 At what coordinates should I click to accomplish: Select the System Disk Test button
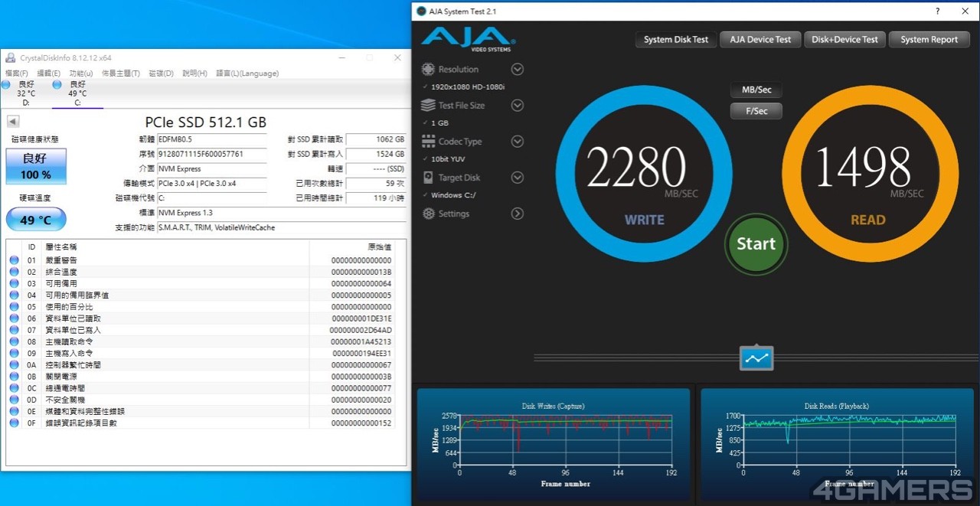coord(675,40)
